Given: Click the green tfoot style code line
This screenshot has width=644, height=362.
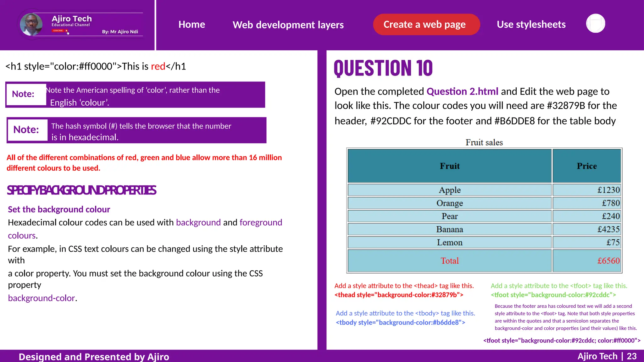Looking at the screenshot, I should (553, 295).
